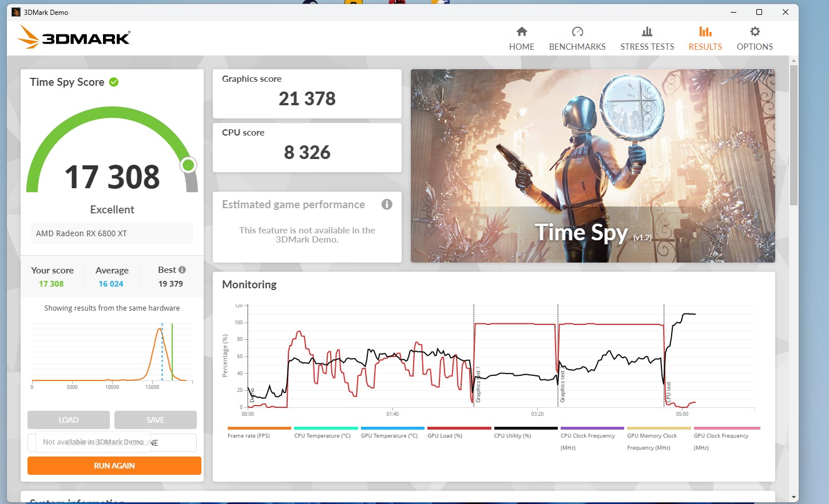Open the OPTIONS tab
This screenshot has width=829, height=504.
(x=755, y=39)
